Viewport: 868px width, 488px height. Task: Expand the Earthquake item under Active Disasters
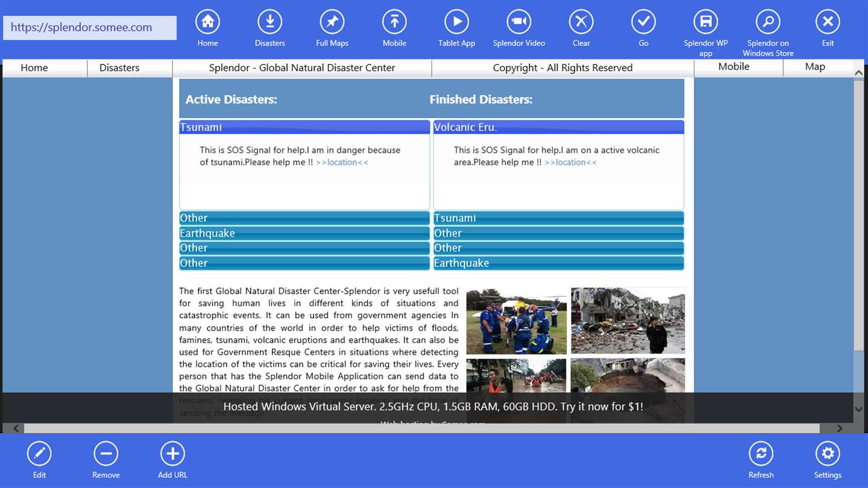point(304,233)
